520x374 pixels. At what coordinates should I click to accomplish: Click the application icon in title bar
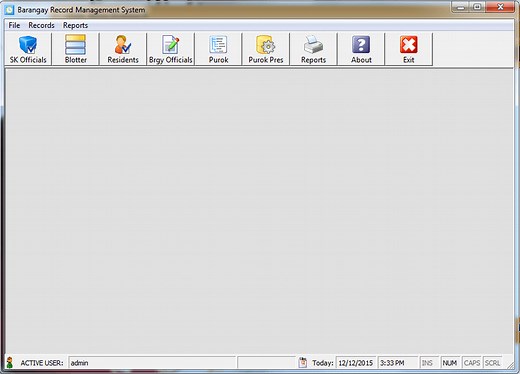point(9,10)
